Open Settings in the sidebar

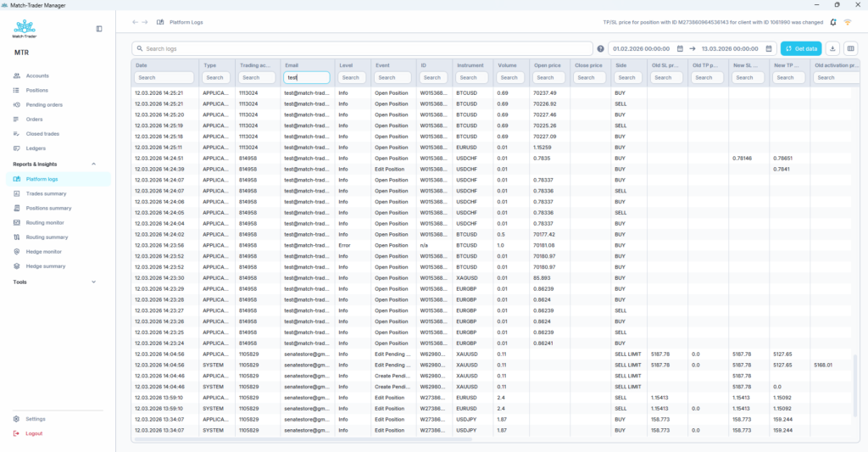tap(36, 419)
